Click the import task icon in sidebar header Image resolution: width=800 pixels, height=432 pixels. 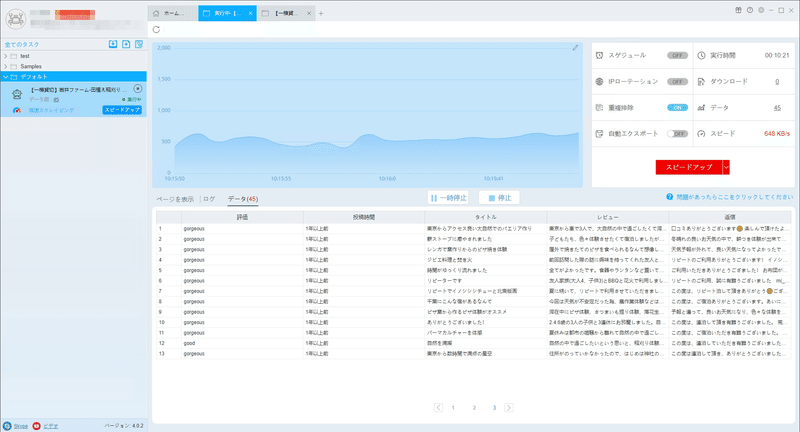coord(113,44)
